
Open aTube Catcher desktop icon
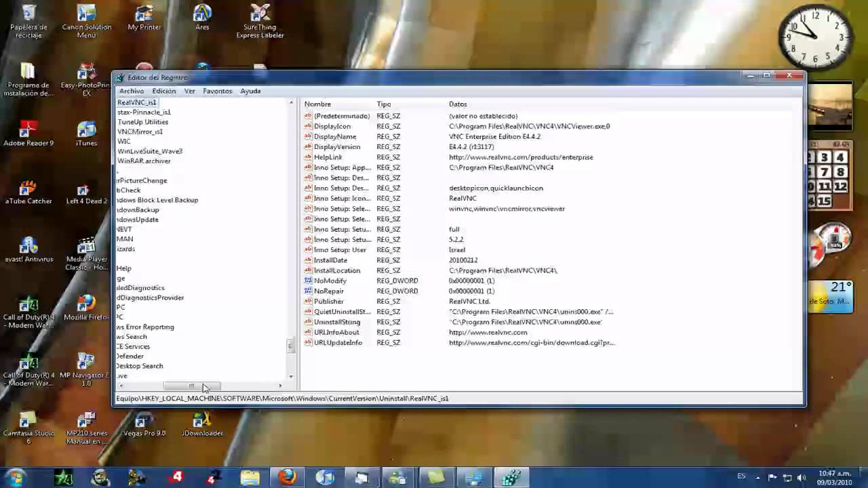click(28, 192)
